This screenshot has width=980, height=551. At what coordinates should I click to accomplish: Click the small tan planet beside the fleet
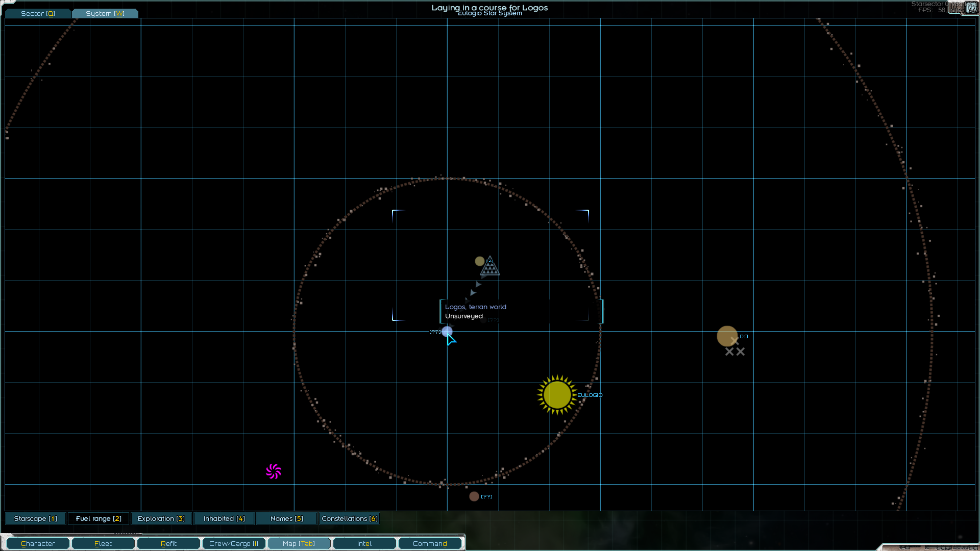tap(479, 261)
